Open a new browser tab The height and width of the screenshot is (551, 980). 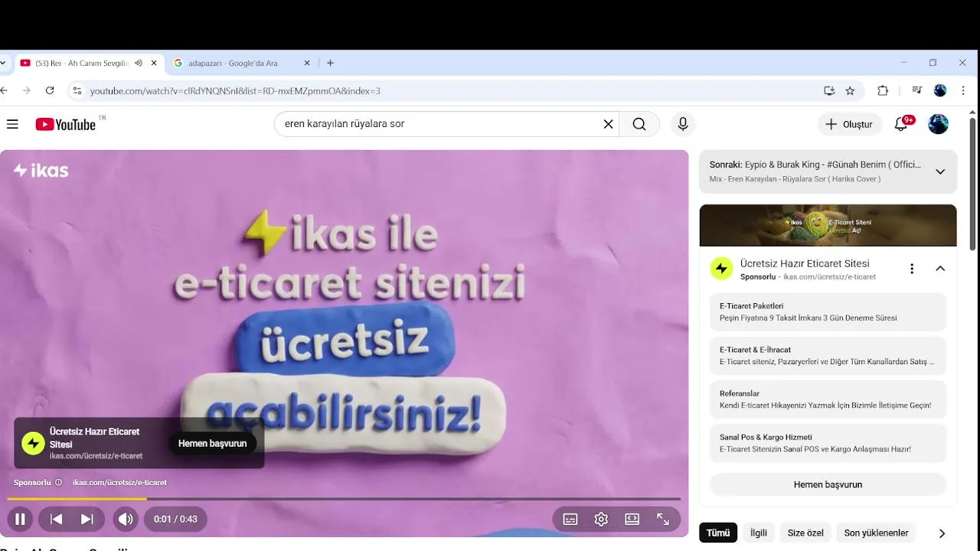tap(330, 63)
